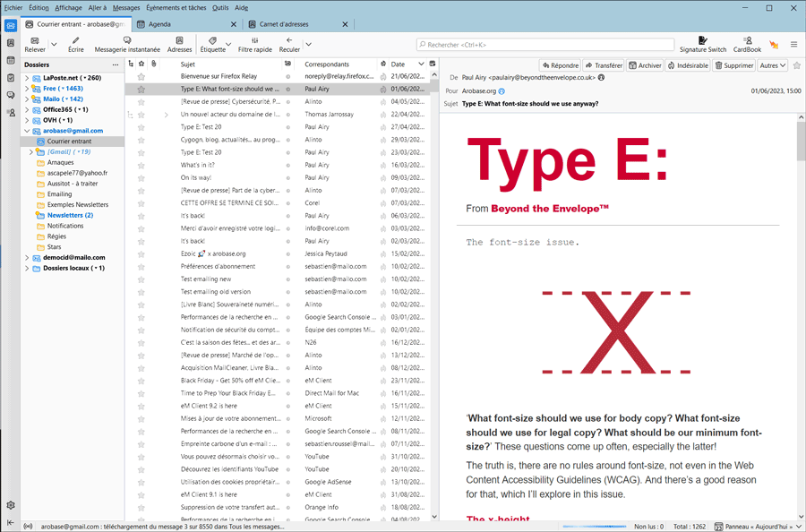Screen dimensions: 806x532
Task: Sort messages by thread column icon
Action: (x=131, y=64)
